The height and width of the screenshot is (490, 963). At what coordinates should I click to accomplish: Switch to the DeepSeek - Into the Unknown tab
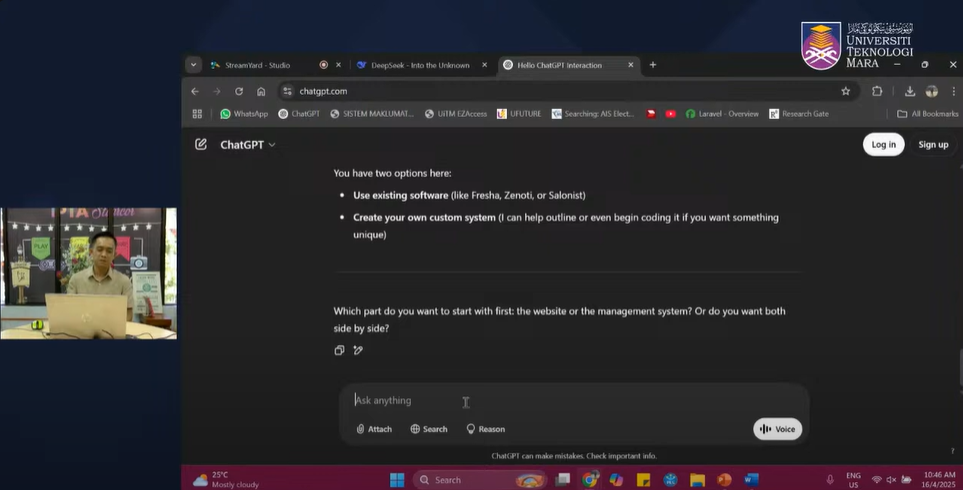420,65
